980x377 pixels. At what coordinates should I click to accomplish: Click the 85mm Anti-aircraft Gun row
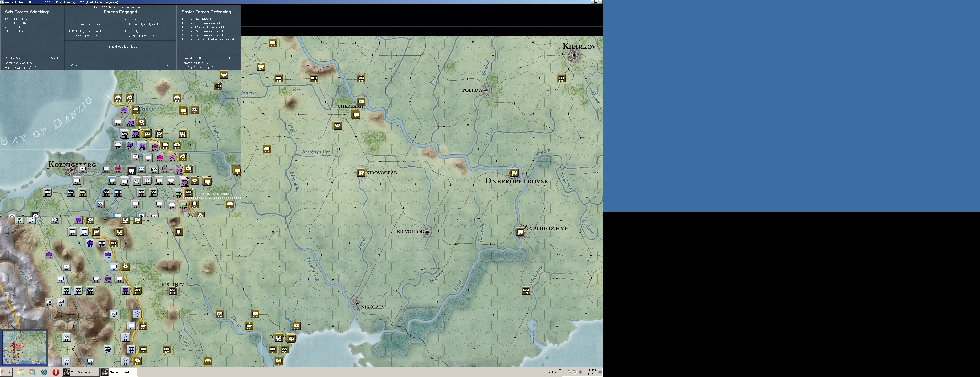pos(204,31)
